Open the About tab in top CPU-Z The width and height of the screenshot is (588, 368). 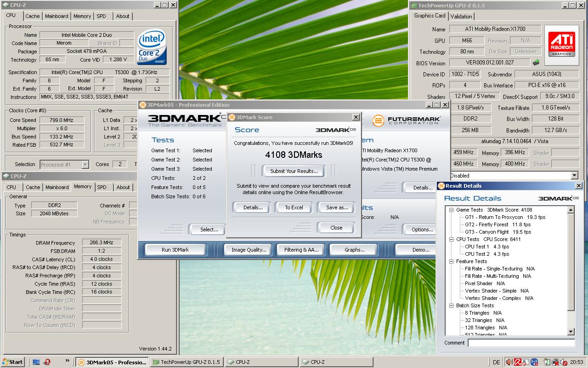tap(123, 16)
